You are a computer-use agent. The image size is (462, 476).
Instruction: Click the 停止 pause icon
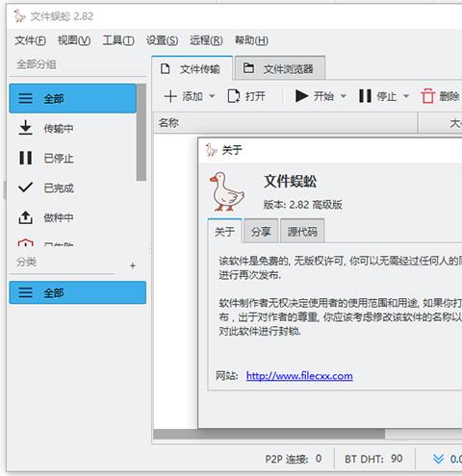[x=365, y=96]
